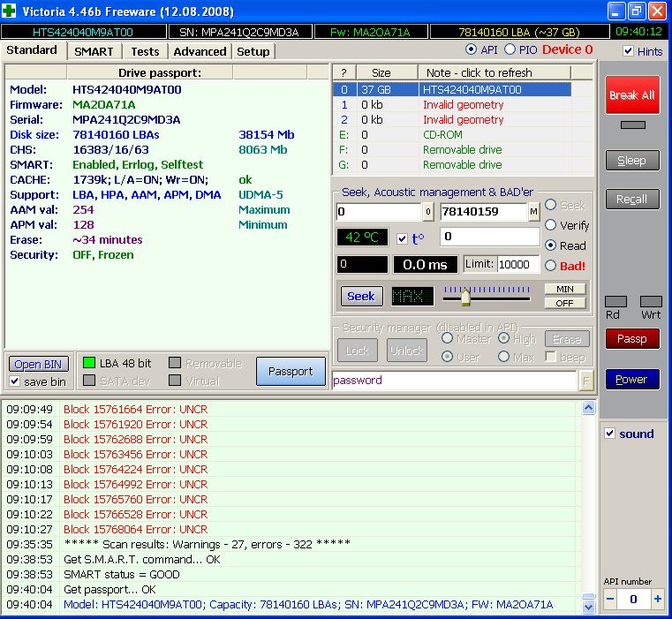The width and height of the screenshot is (672, 619).
Task: Click the Wrt indicator lamp
Action: [651, 301]
